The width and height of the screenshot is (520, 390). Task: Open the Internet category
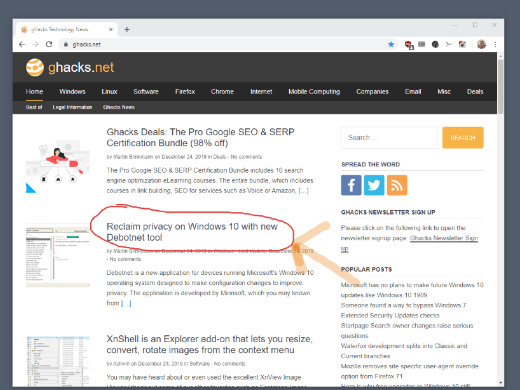pyautogui.click(x=261, y=91)
